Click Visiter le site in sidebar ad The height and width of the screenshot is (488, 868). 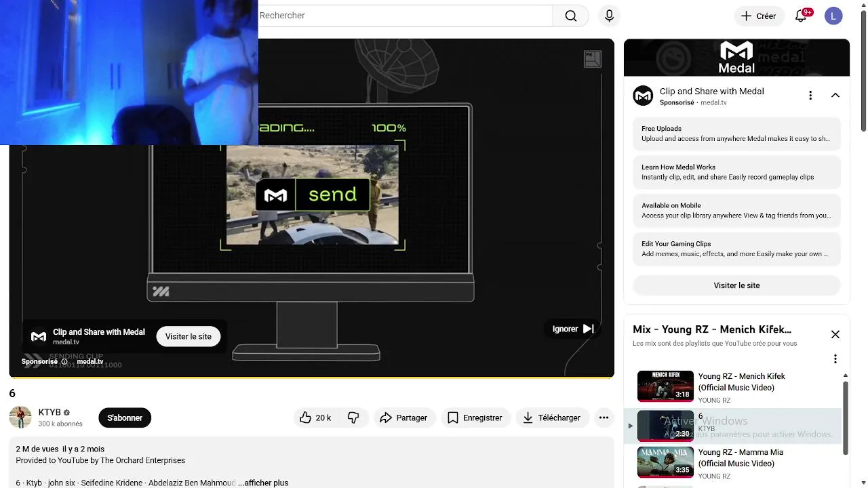coord(736,285)
